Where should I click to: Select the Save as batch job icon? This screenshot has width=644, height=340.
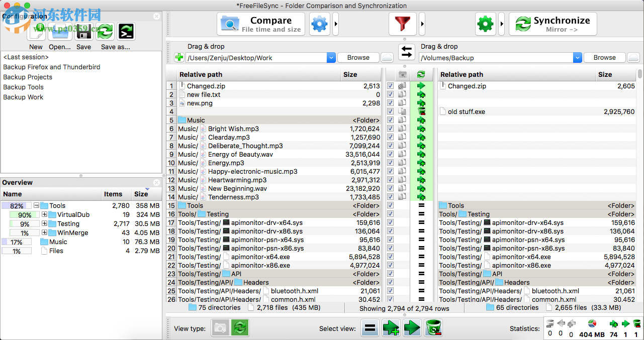pyautogui.click(x=126, y=31)
